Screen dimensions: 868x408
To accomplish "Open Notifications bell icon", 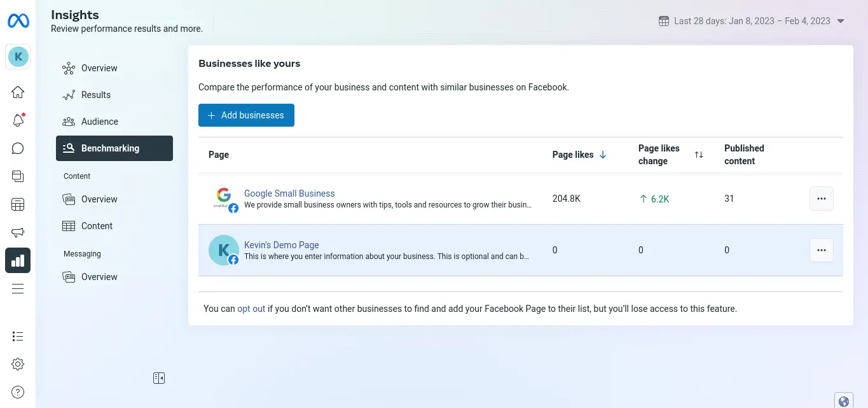I will [18, 120].
